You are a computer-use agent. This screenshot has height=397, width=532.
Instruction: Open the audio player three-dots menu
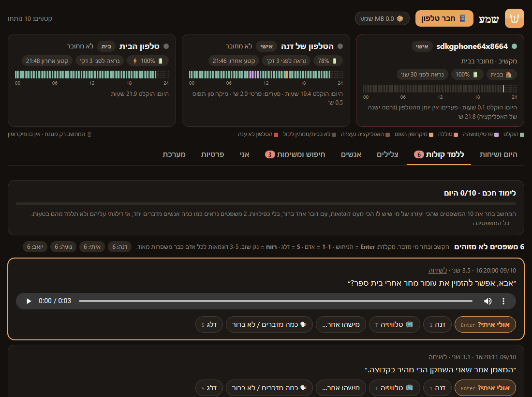(503, 301)
